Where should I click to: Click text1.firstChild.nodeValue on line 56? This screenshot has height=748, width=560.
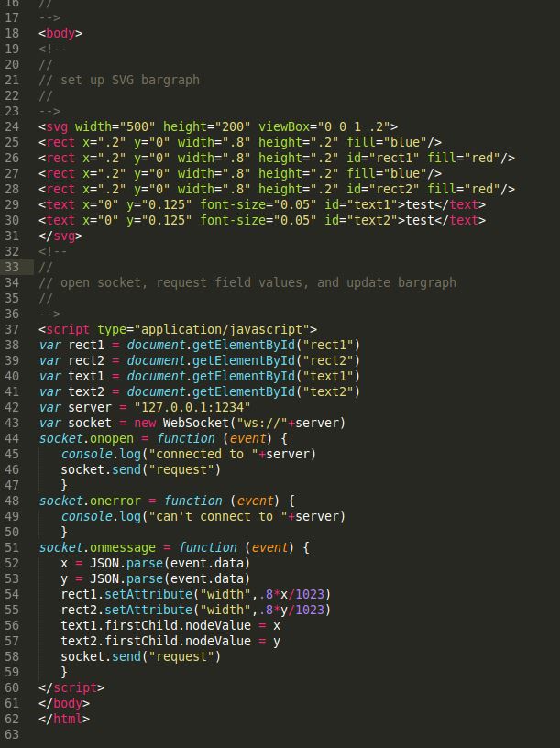click(x=156, y=625)
